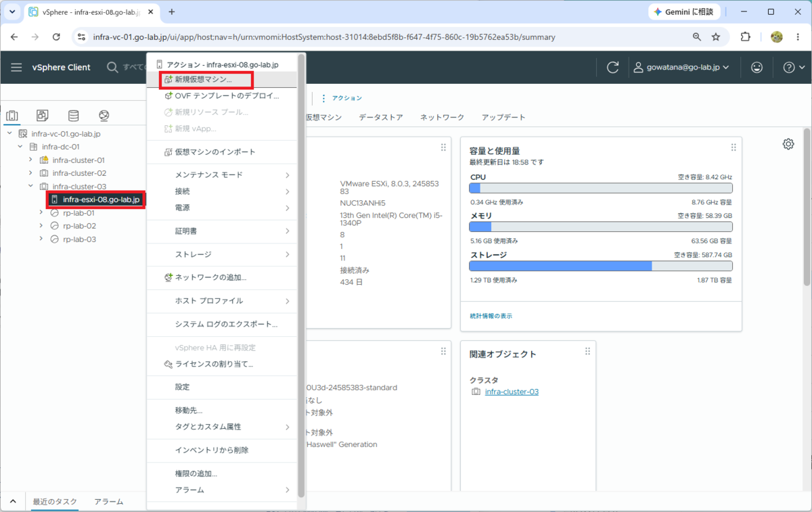Collapse the infra-dc-01 datacenter node

click(20, 147)
